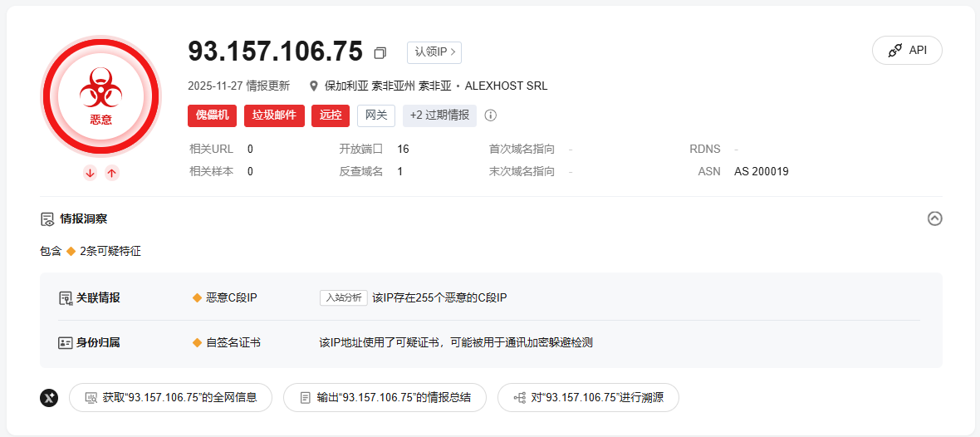Viewport: 980px width, 437px height.
Task: Click 获取全网信息 suggestion for this IP
Action: 170,398
